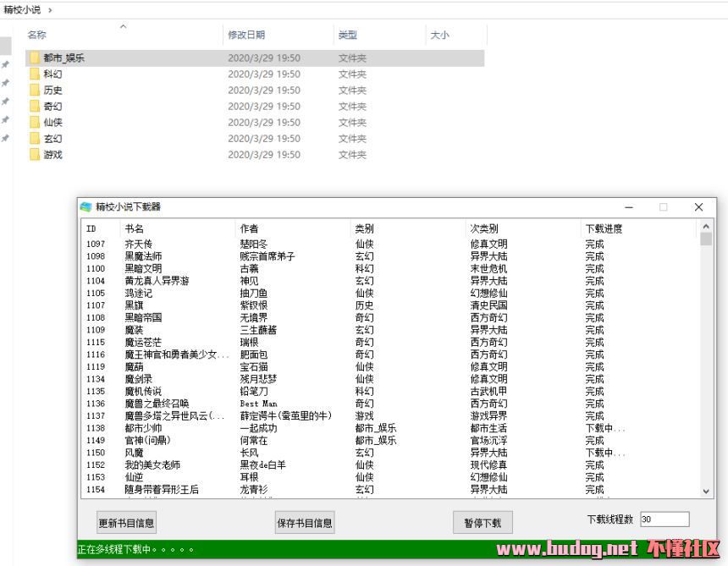This screenshot has height=566, width=728.
Task: Open the 玄幻 folder icon
Action: pyautogui.click(x=35, y=139)
